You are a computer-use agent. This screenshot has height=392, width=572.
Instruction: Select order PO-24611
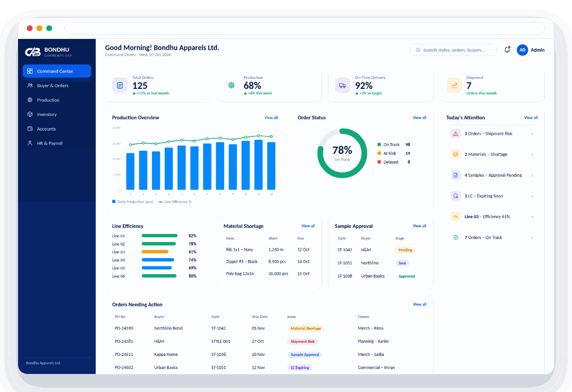click(x=124, y=355)
